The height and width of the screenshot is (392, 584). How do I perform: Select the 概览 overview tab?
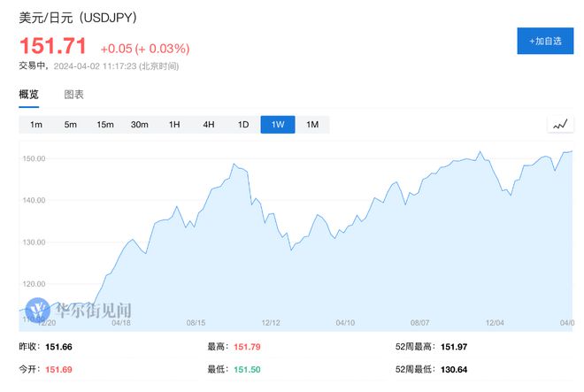(30, 95)
